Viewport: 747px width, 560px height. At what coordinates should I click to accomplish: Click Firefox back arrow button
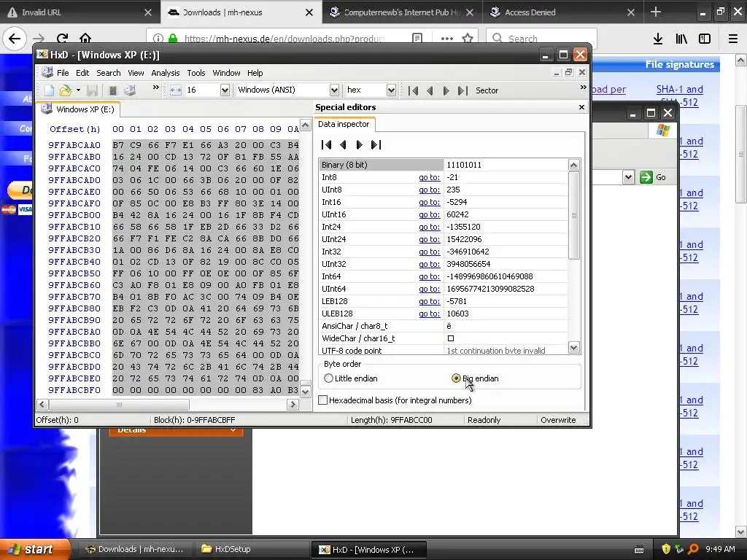coord(15,39)
